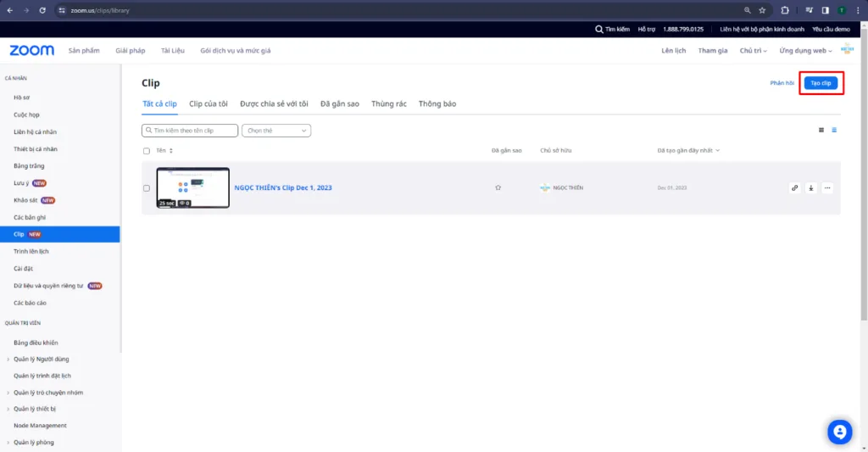This screenshot has height=452, width=868.
Task: Click the Tạo clip button
Action: click(821, 83)
